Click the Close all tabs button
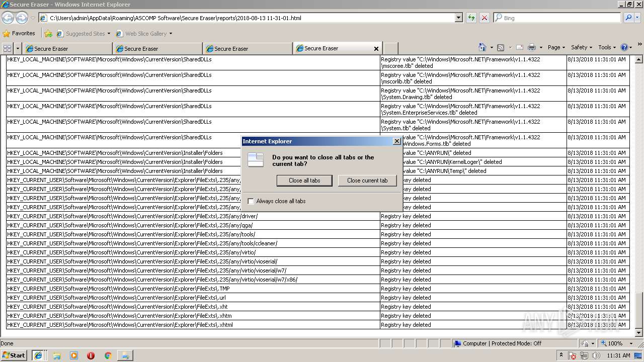The width and height of the screenshot is (644, 362). coord(304,180)
